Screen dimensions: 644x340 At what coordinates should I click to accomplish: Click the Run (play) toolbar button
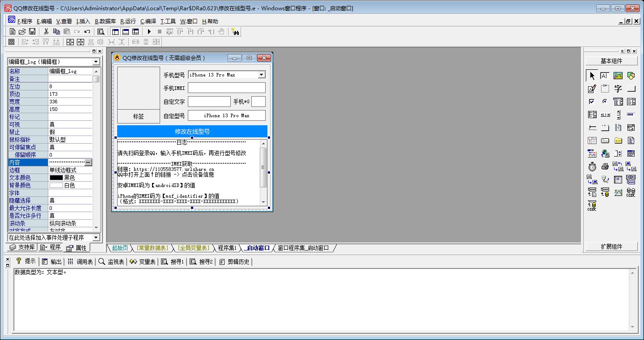pos(149,31)
